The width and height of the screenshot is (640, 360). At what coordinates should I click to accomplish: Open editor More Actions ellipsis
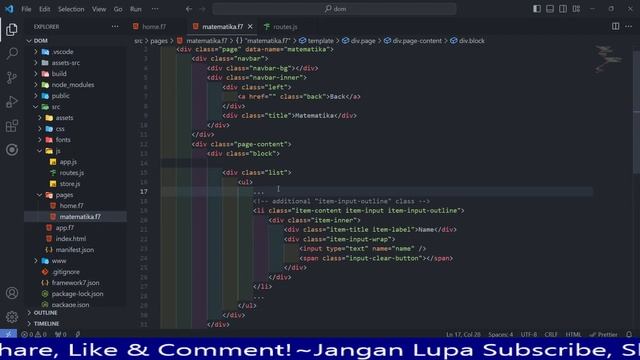(x=628, y=27)
